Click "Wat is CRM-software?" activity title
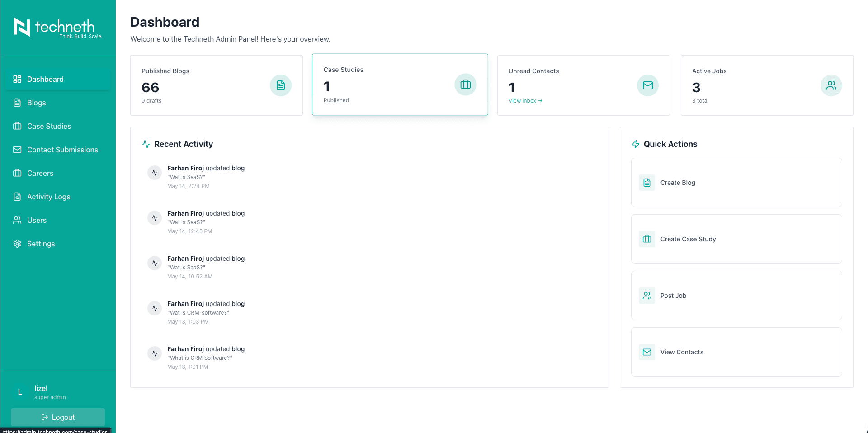The image size is (868, 433). [198, 313]
